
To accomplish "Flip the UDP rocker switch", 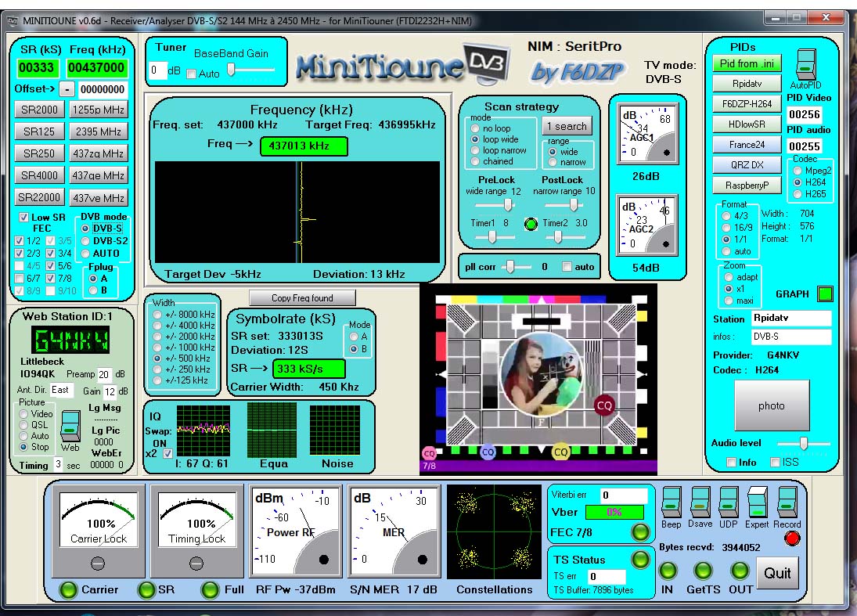I will click(728, 502).
